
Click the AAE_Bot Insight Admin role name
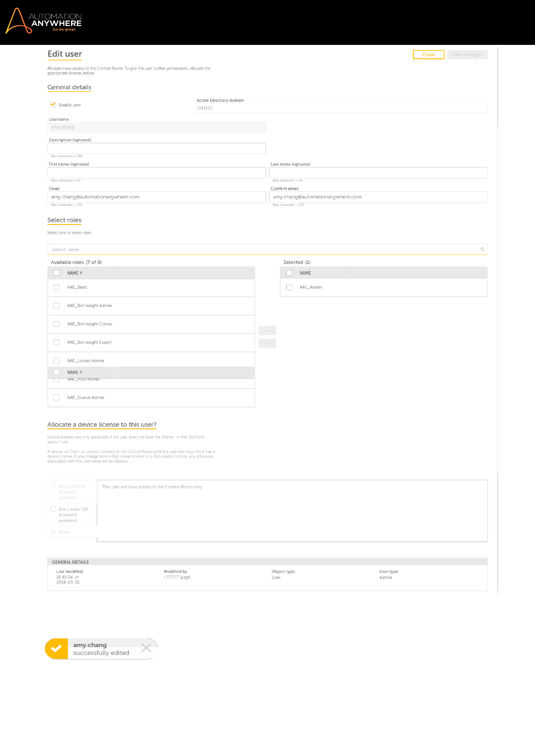coord(89,306)
